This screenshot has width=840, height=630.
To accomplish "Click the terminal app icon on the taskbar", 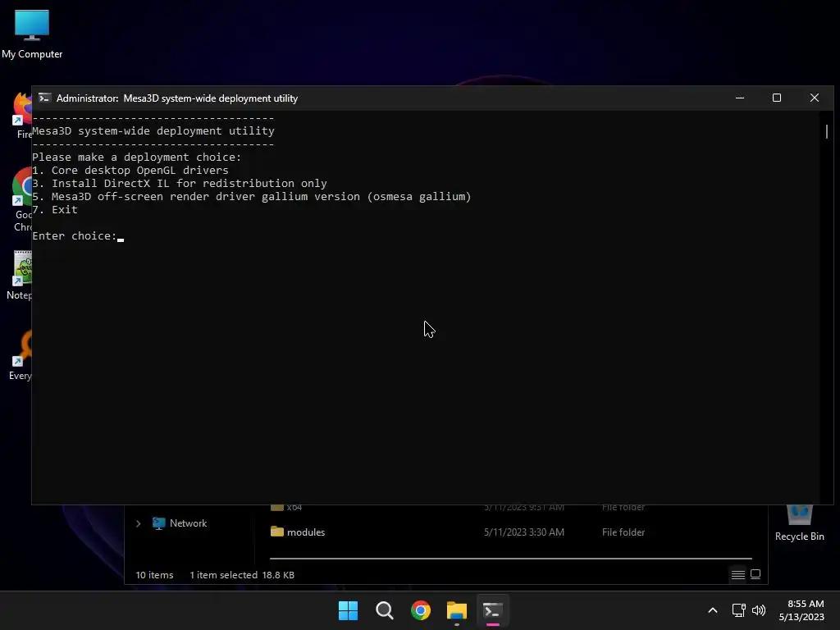I will pos(493,610).
